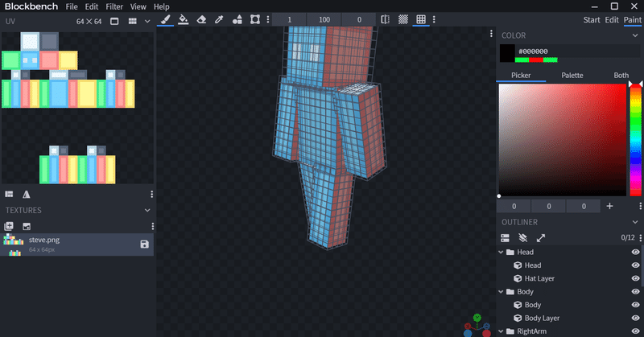644x337 pixels.
Task: Toggle UV editor fullscreen icon
Action: (x=114, y=21)
